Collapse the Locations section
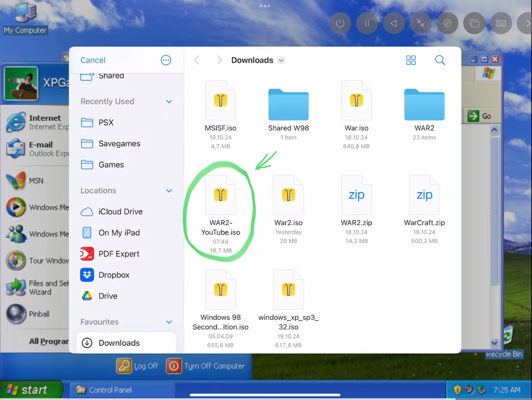 [x=169, y=191]
